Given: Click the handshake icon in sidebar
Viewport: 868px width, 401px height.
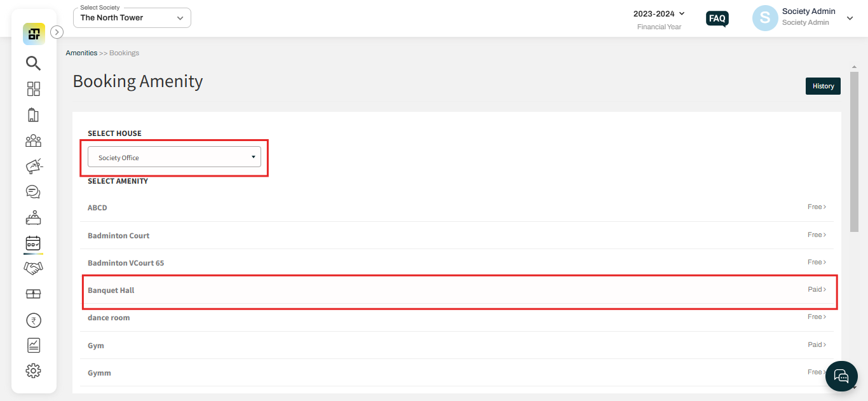Looking at the screenshot, I should [x=33, y=268].
